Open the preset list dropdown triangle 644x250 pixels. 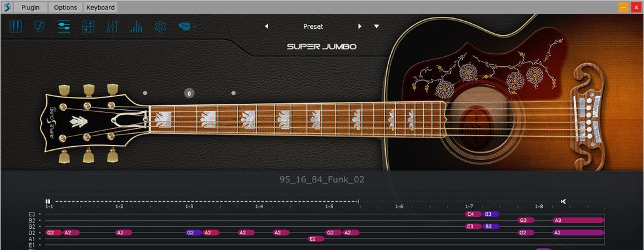click(x=376, y=26)
